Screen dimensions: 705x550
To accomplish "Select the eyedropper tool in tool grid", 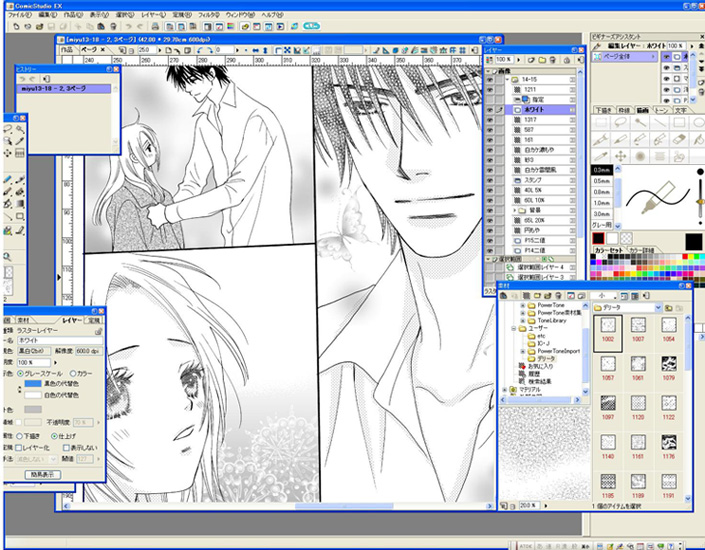I will (601, 157).
